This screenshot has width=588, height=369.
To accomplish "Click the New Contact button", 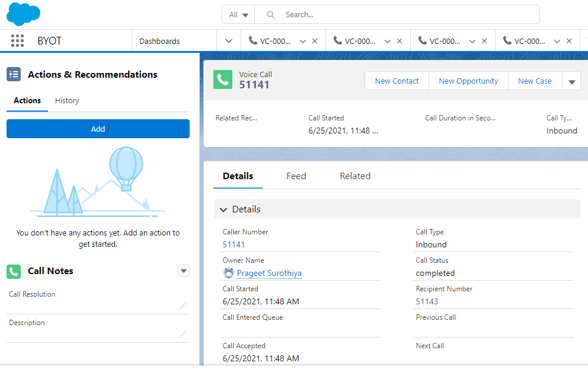I will (x=396, y=81).
